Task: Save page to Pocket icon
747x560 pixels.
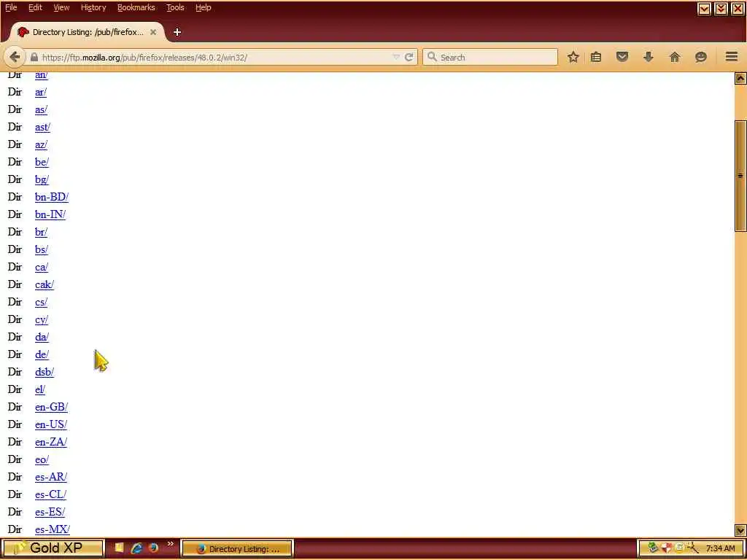Action: pyautogui.click(x=622, y=57)
